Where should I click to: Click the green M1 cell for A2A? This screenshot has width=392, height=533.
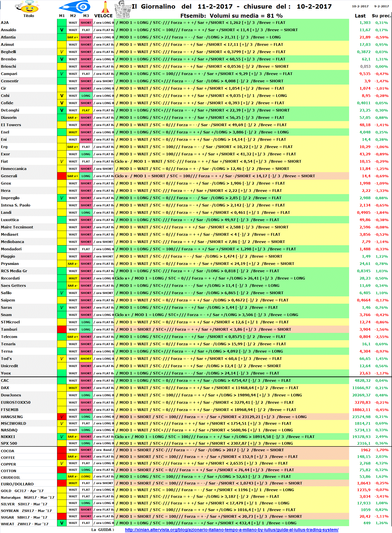62,23
